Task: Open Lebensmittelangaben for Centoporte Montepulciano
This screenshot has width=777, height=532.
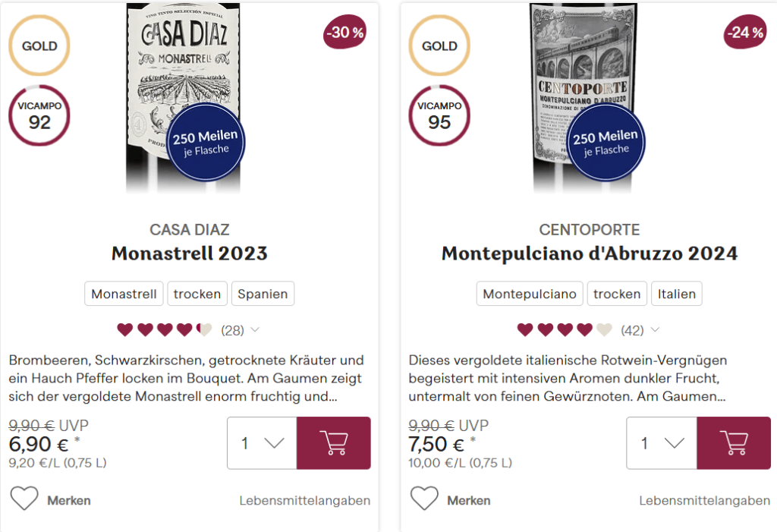Action: (705, 501)
